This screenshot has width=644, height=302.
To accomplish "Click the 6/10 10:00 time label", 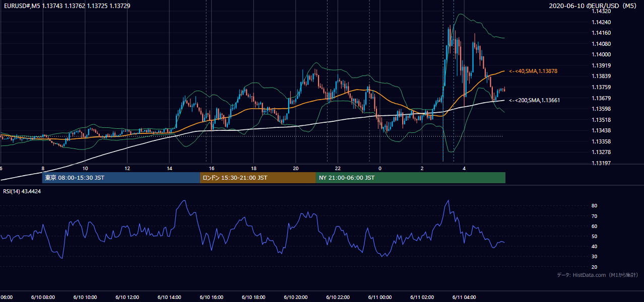I will point(85,297).
